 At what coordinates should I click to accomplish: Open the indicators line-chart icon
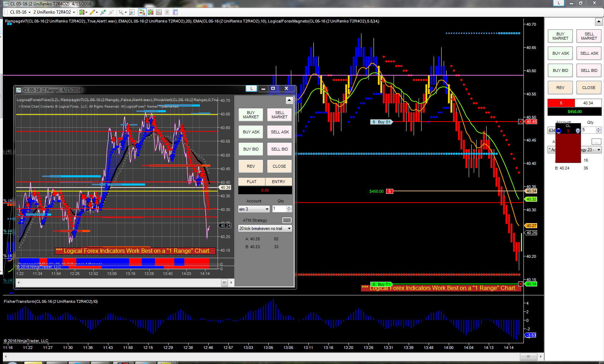159,12
